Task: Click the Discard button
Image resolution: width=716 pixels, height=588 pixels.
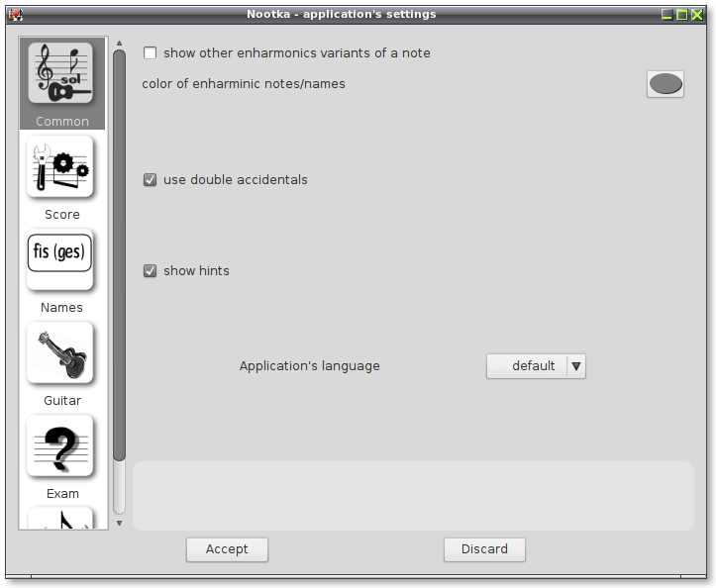Action: 484,549
